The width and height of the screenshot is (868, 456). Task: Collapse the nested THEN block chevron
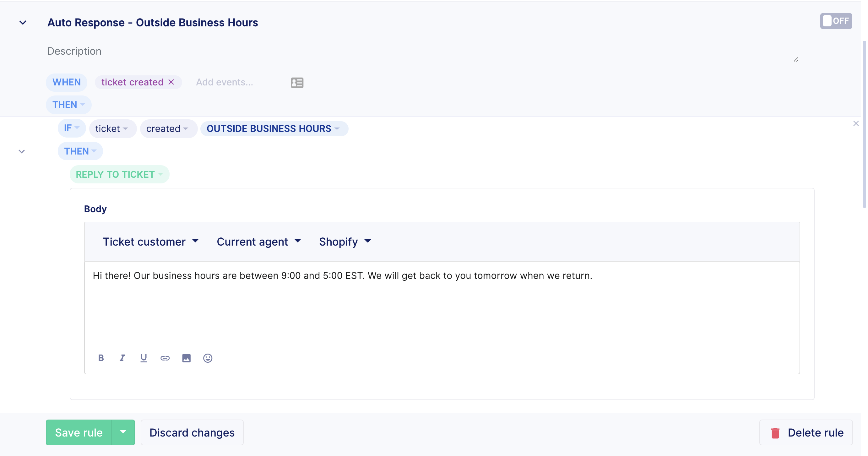coord(22,151)
